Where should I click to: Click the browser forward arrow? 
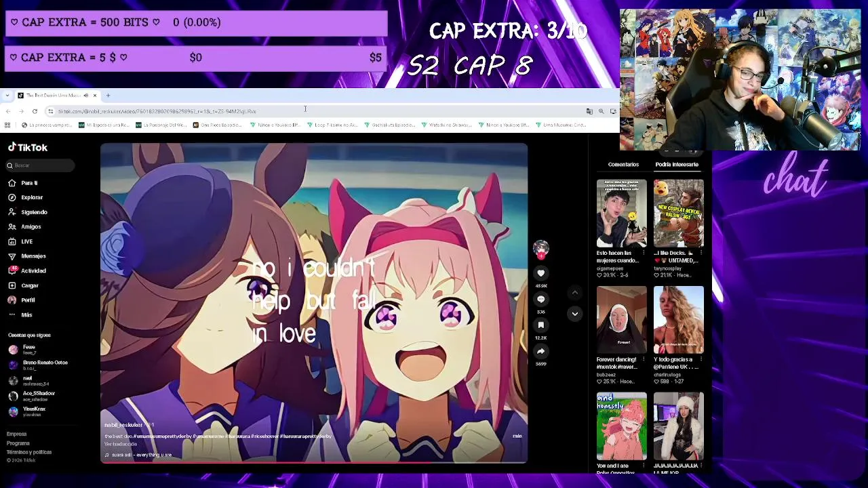[21, 111]
